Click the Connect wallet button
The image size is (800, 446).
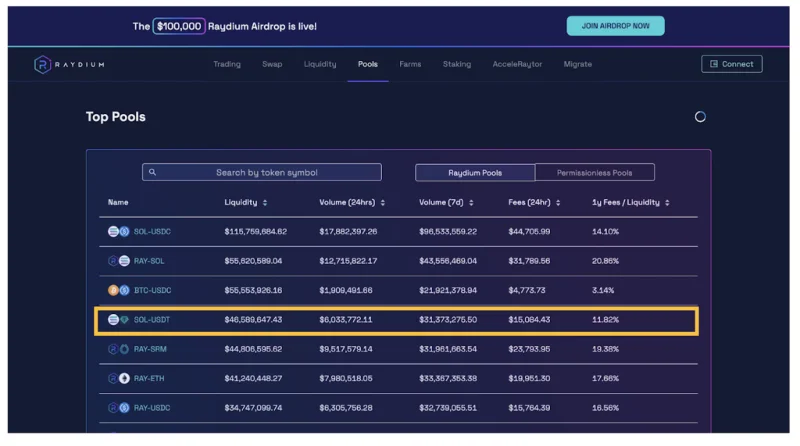pos(732,64)
